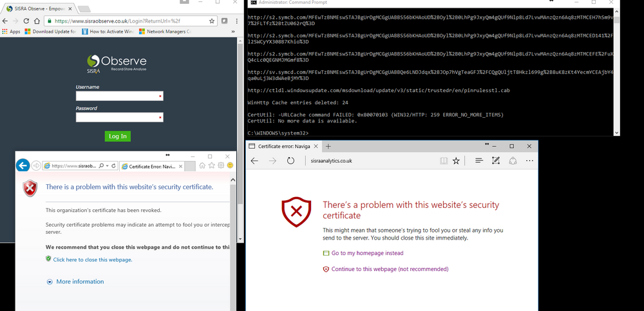The height and width of the screenshot is (311, 644).
Task: Click the IE page scrollbar up arrow
Action: [233, 180]
